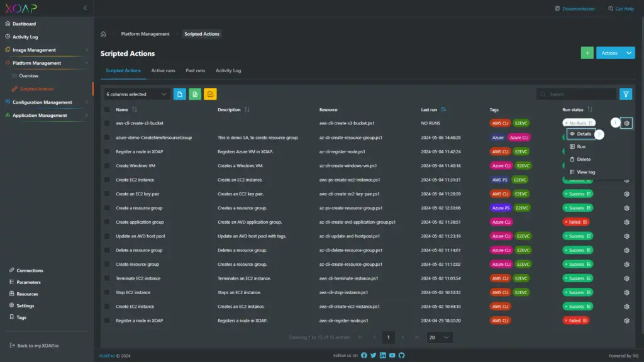Switch to the Activity Log tab
The image size is (644, 362).
click(x=228, y=70)
